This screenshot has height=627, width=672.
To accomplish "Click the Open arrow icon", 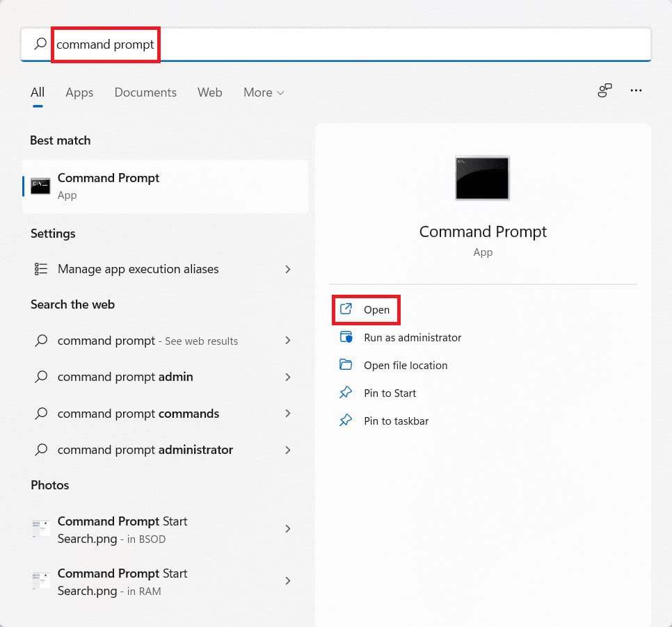I will [346, 309].
